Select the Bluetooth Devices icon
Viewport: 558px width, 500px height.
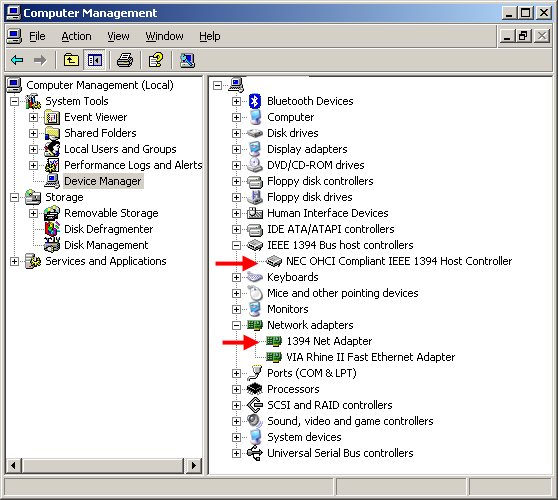pyautogui.click(x=255, y=101)
